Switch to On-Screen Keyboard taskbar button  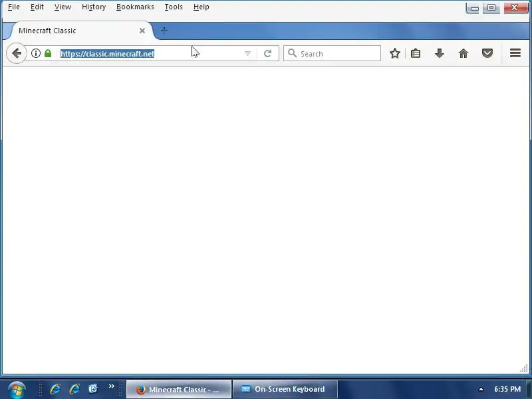pos(285,390)
